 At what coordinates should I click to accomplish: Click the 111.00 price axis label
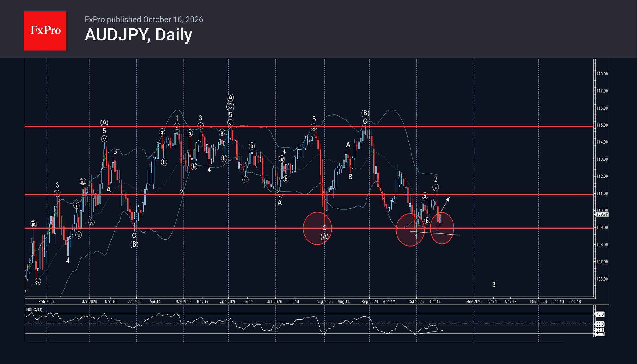coord(602,194)
